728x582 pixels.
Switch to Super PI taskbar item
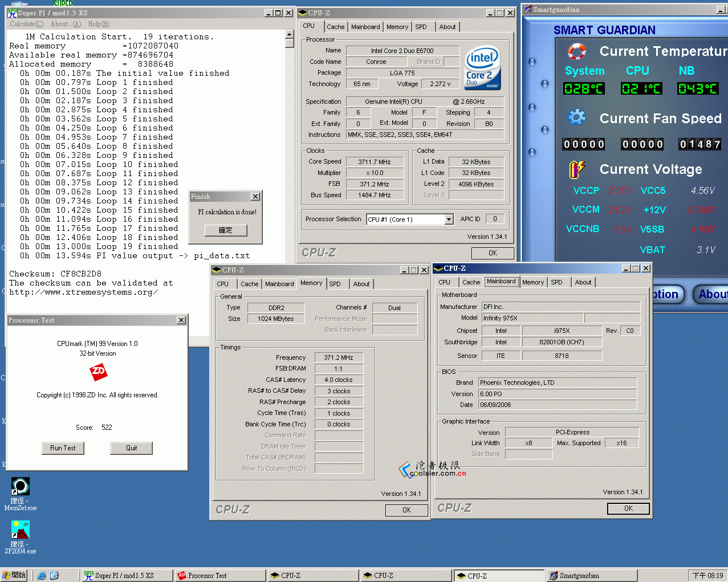tap(127, 576)
